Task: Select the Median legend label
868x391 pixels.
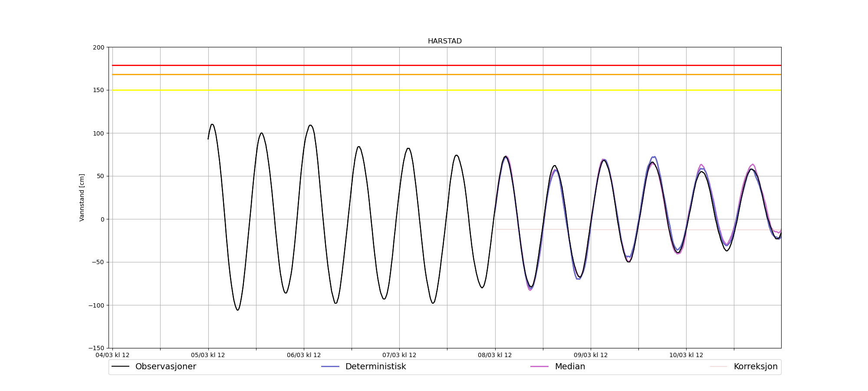Action: (570, 367)
